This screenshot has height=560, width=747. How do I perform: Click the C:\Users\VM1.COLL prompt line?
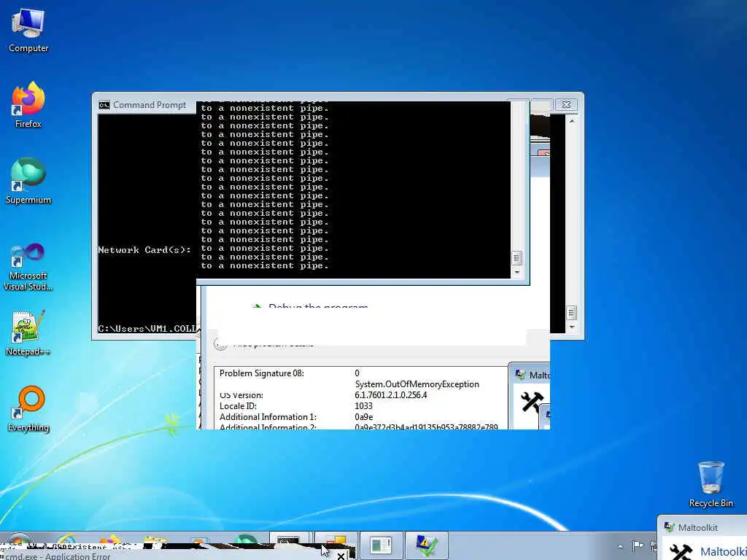(147, 329)
